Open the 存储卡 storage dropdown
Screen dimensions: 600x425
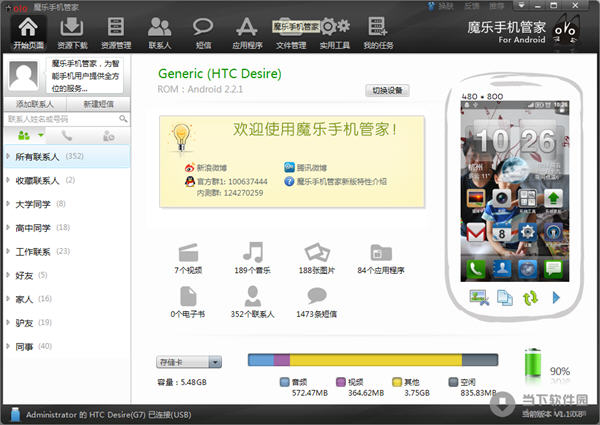[x=189, y=362]
